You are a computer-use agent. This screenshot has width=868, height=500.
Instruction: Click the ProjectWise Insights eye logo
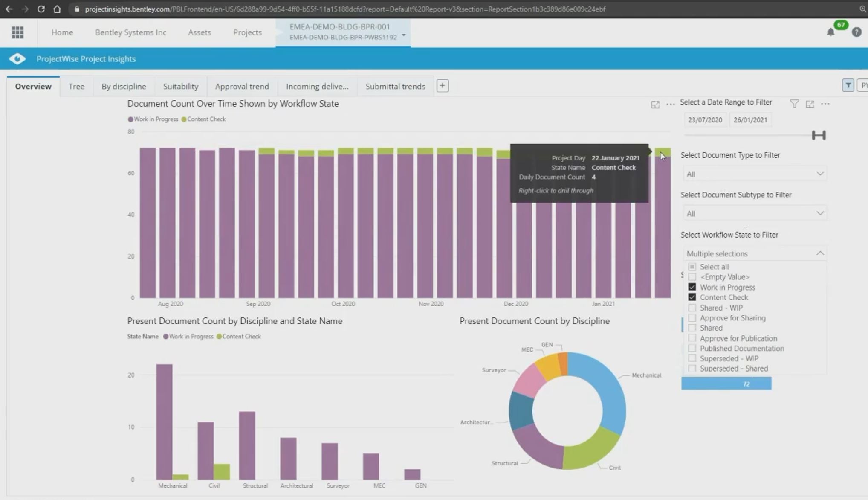click(x=17, y=59)
